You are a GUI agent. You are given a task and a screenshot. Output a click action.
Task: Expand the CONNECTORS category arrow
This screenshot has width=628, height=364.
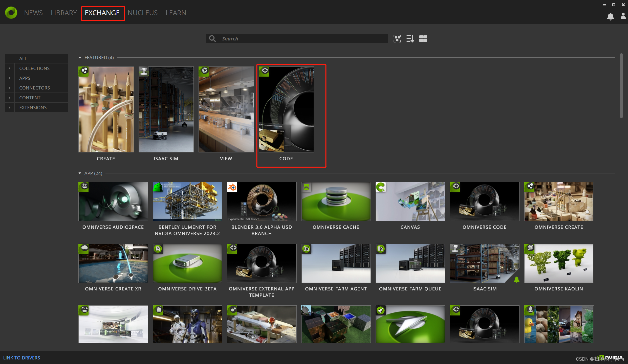[10, 88]
